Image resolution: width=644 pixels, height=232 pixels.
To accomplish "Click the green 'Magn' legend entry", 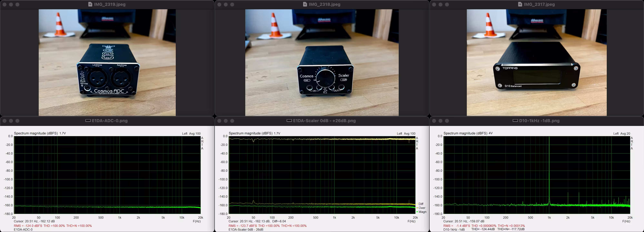I will [x=421, y=212].
